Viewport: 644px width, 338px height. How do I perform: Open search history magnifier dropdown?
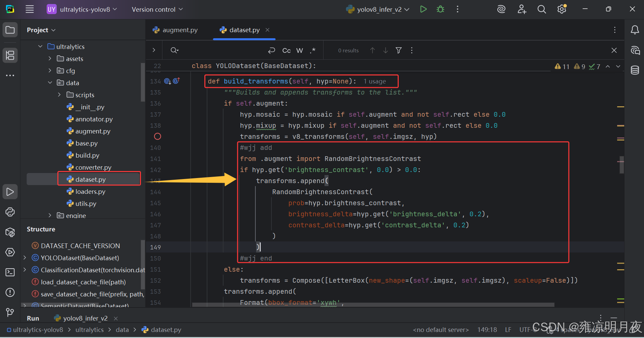point(175,50)
